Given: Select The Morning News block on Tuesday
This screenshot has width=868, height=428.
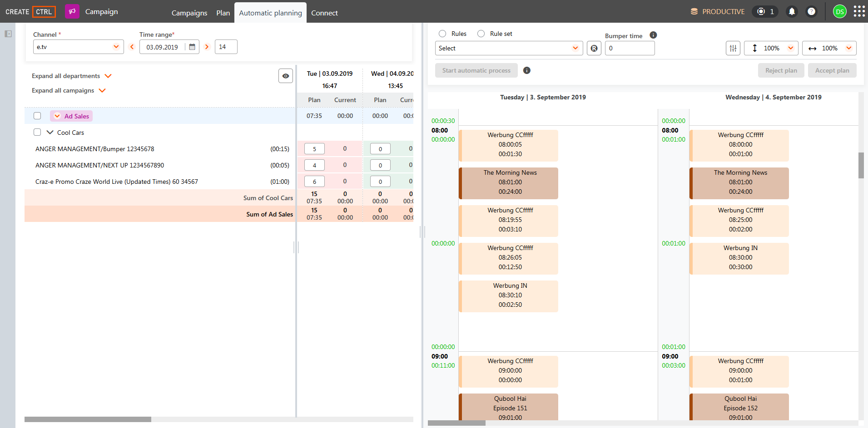Looking at the screenshot, I should point(509,183).
